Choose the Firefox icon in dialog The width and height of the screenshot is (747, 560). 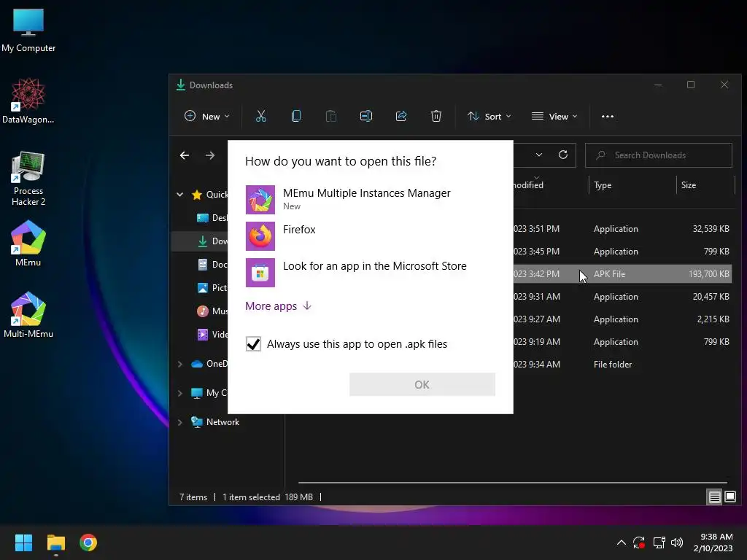tap(260, 236)
